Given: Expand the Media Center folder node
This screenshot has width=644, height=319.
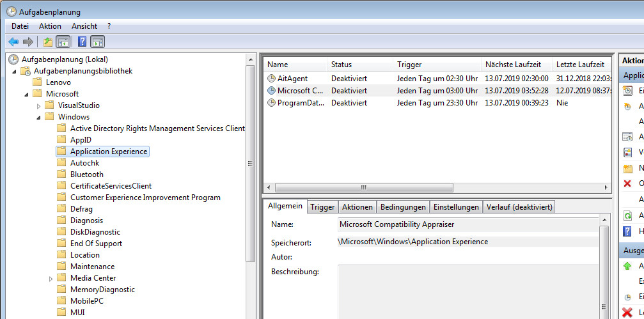Looking at the screenshot, I should click(51, 278).
